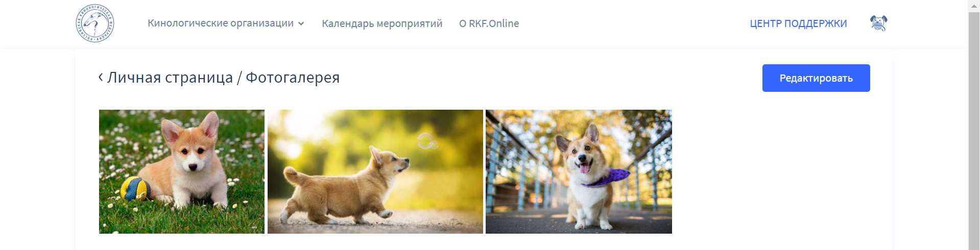
Task: Go back using the breadcrumb arrow
Action: (101, 77)
